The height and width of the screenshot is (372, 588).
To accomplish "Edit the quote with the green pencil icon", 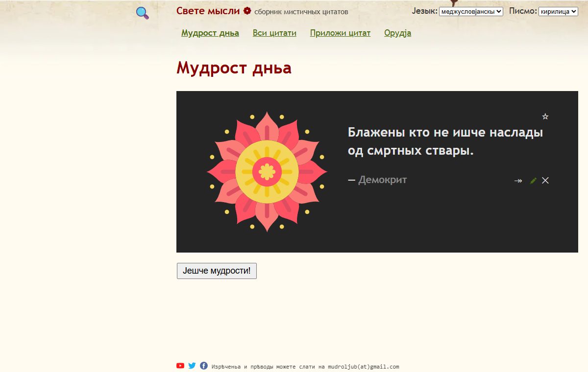I will [533, 181].
